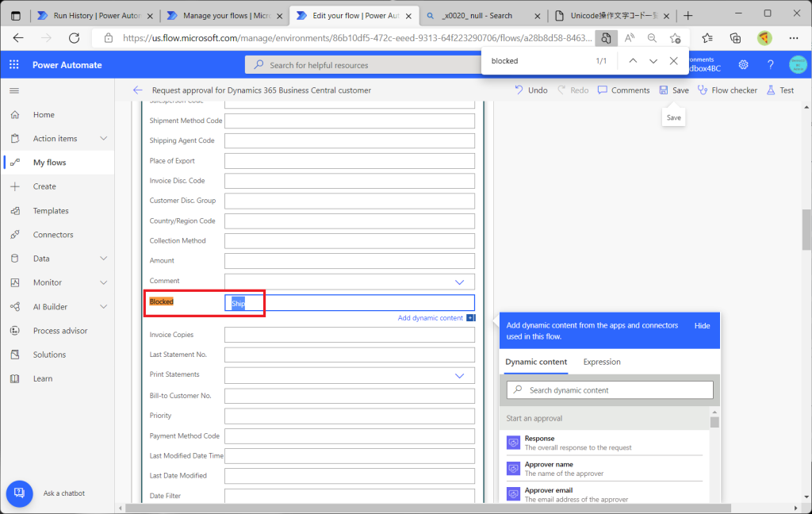Go back using the flow editor arrow
The height and width of the screenshot is (514, 812).
tap(137, 90)
